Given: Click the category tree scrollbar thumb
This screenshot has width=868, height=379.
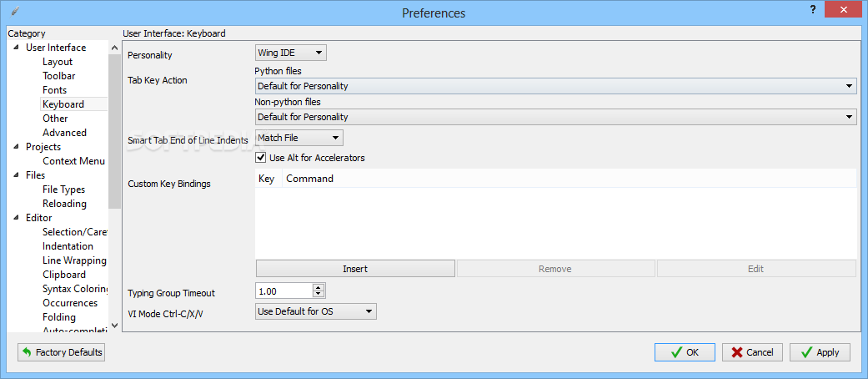Looking at the screenshot, I should 114,131.
